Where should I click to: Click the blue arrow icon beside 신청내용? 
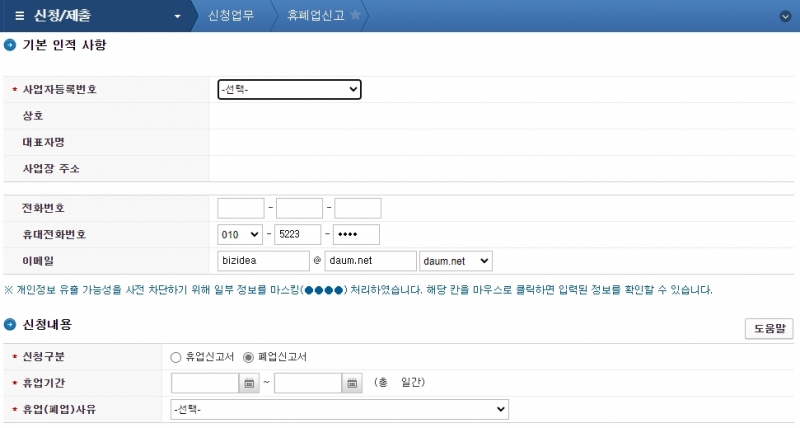click(x=10, y=324)
